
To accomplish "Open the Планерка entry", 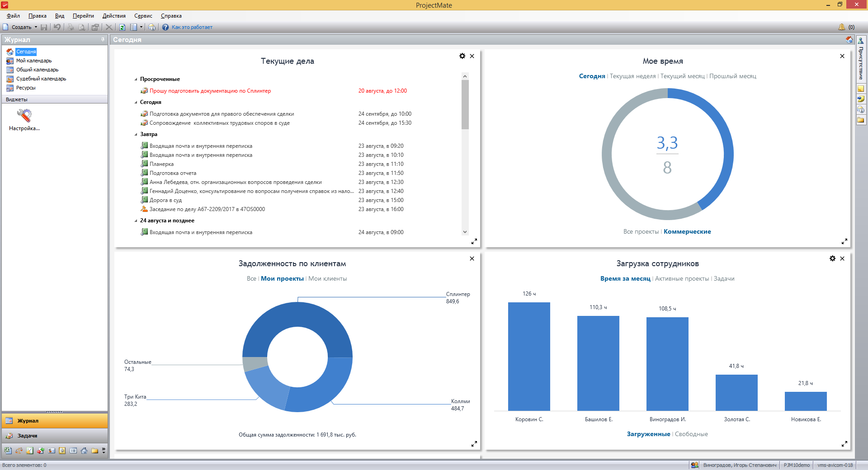I will click(x=161, y=164).
